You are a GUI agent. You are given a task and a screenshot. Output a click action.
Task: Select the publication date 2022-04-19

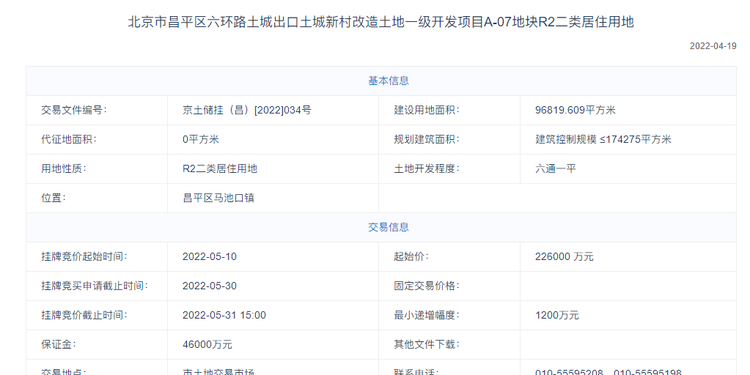point(713,46)
